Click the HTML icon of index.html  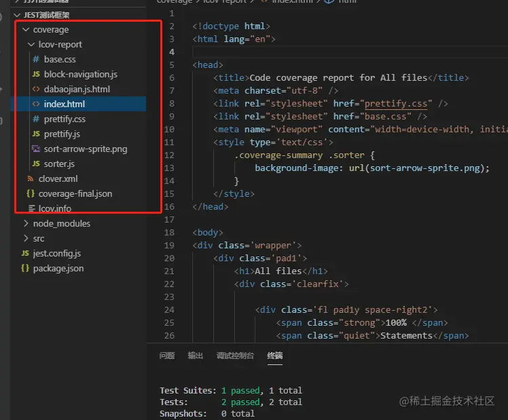click(x=36, y=104)
